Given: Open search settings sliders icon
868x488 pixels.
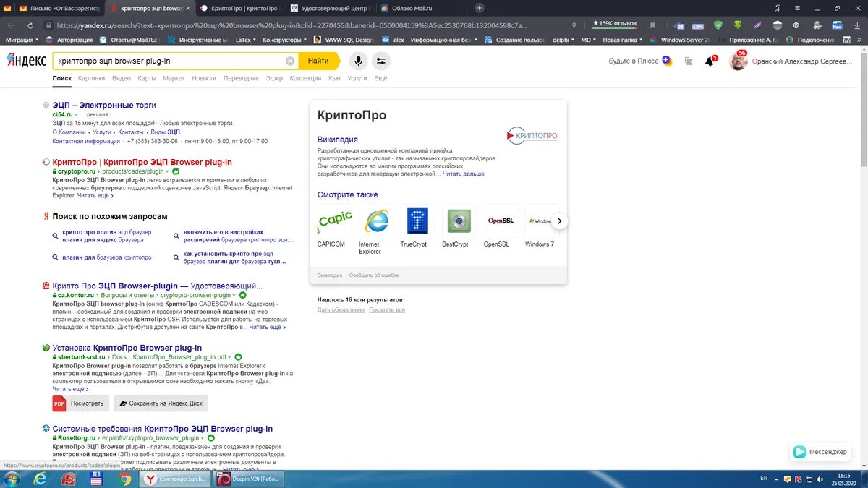Looking at the screenshot, I should coord(381,61).
